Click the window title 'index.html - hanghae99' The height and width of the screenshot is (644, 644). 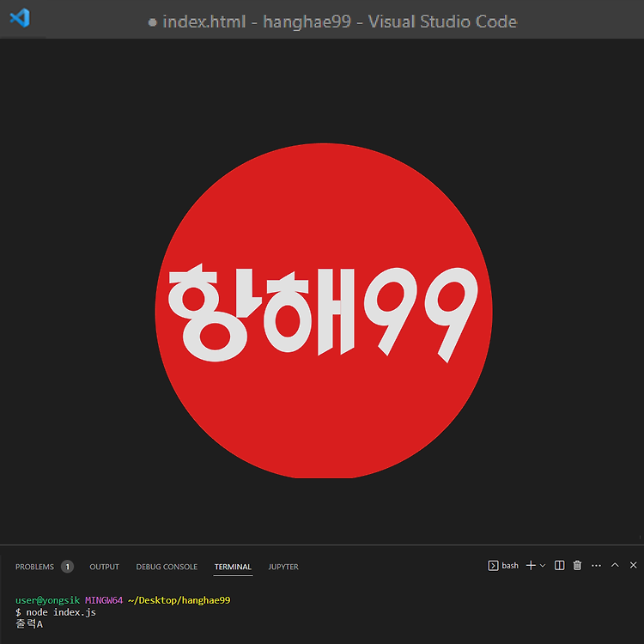click(257, 21)
